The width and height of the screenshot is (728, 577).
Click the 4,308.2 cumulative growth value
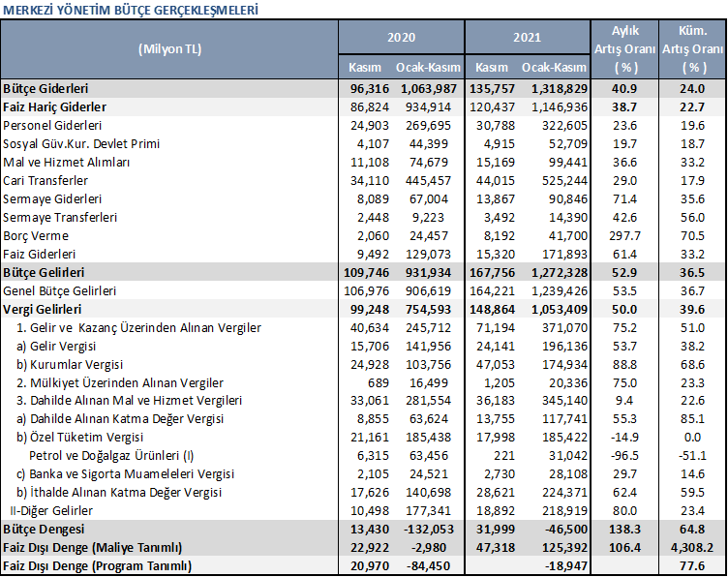[692, 548]
